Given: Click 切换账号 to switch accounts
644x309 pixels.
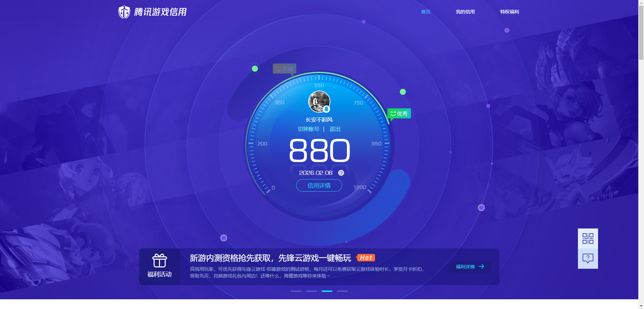Looking at the screenshot, I should coord(309,129).
